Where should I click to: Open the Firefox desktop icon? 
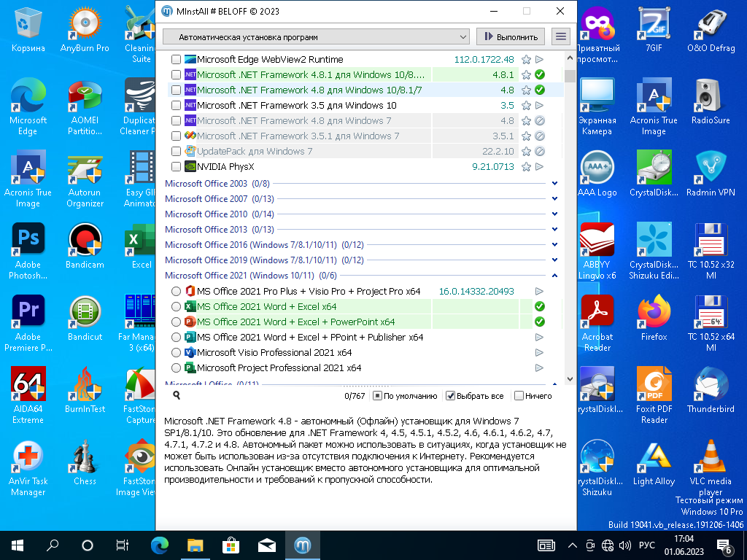[654, 319]
